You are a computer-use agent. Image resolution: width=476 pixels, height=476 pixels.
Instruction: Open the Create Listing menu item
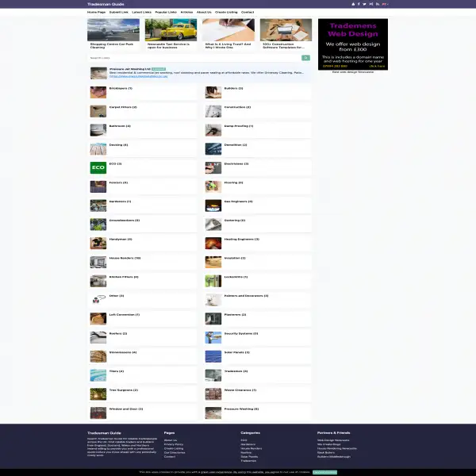tap(226, 12)
